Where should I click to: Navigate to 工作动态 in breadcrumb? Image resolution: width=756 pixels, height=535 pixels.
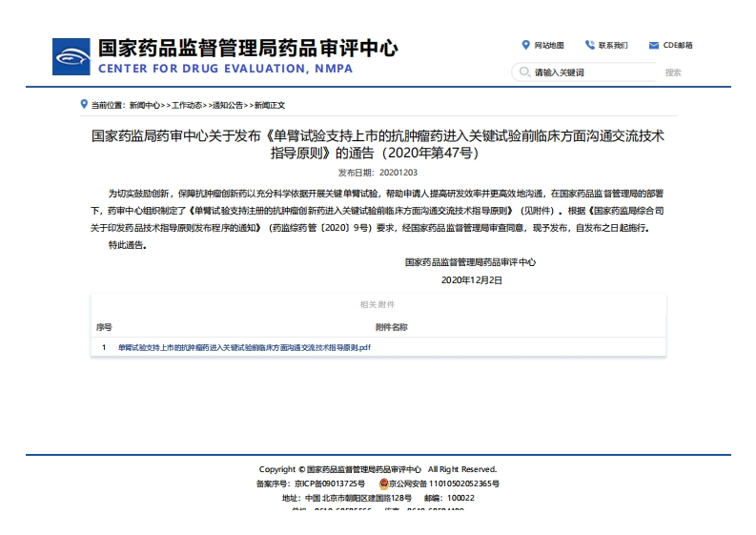coord(187,105)
